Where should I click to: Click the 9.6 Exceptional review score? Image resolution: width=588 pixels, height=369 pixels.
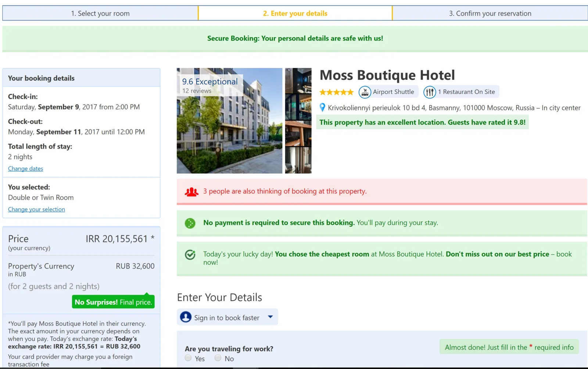[210, 82]
